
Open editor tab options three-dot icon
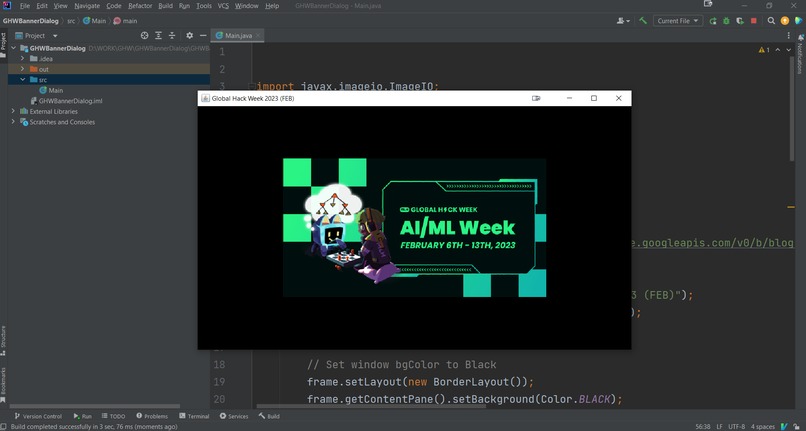[x=789, y=35]
